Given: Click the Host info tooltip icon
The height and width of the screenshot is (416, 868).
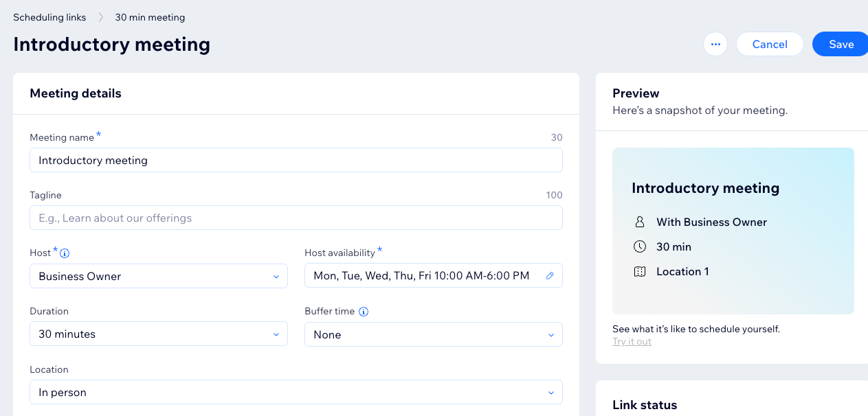Looking at the screenshot, I should pos(65,253).
